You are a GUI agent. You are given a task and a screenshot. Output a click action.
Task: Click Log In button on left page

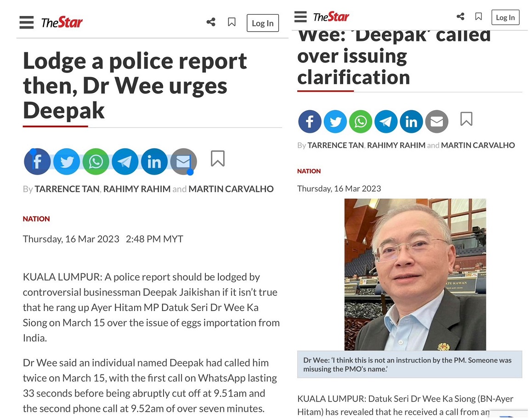click(x=263, y=23)
